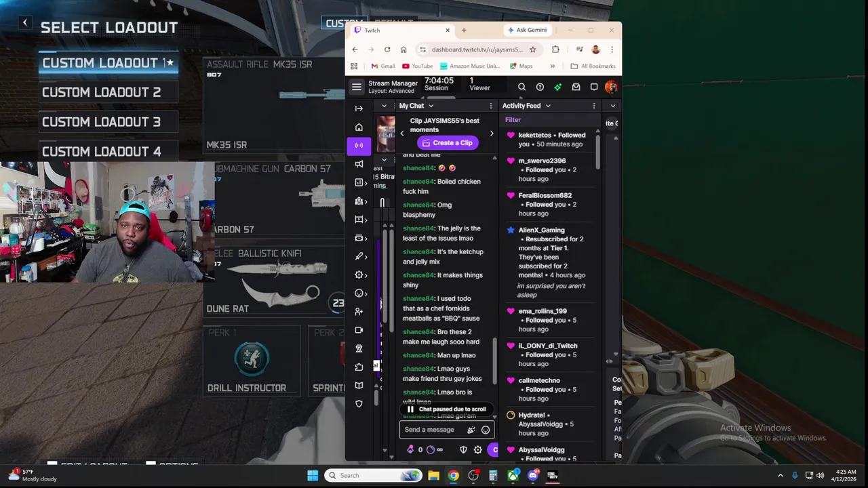868x488 pixels.
Task: Open the Monetization sidebar icon
Action: (359, 238)
